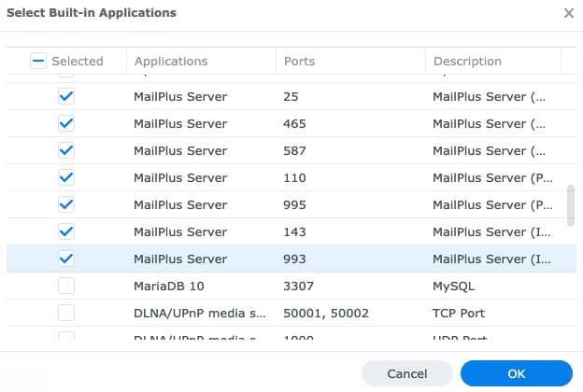The height and width of the screenshot is (392, 583).
Task: Click port value 587
Action: pyautogui.click(x=294, y=151)
